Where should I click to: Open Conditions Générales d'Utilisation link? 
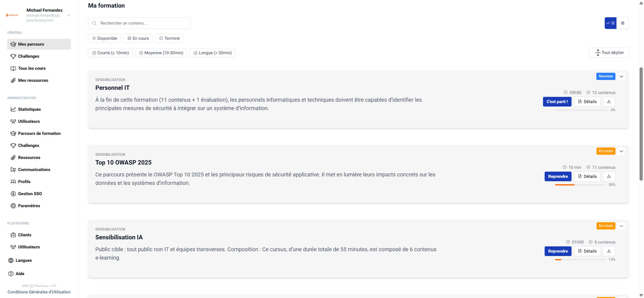click(39, 292)
